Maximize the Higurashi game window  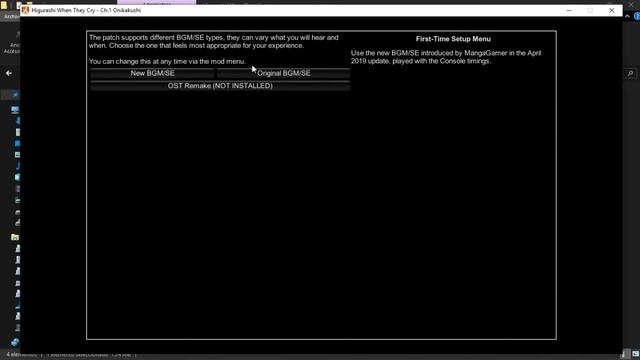(590, 11)
